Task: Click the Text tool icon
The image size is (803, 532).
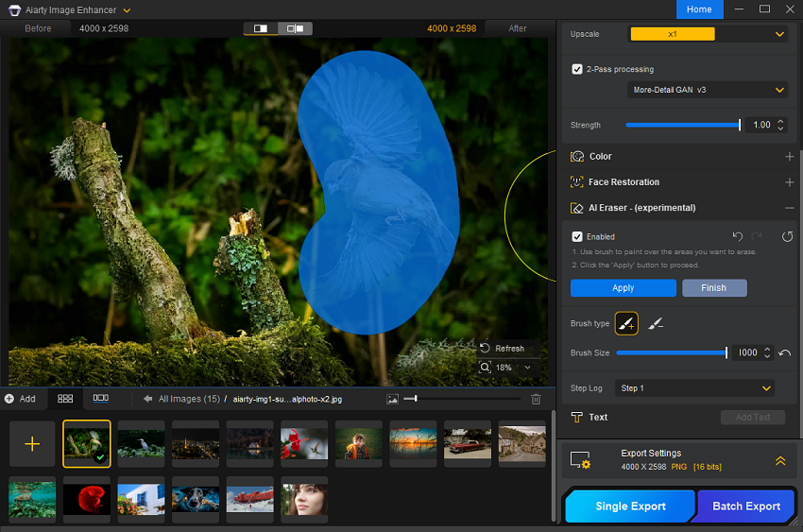Action: pos(576,418)
